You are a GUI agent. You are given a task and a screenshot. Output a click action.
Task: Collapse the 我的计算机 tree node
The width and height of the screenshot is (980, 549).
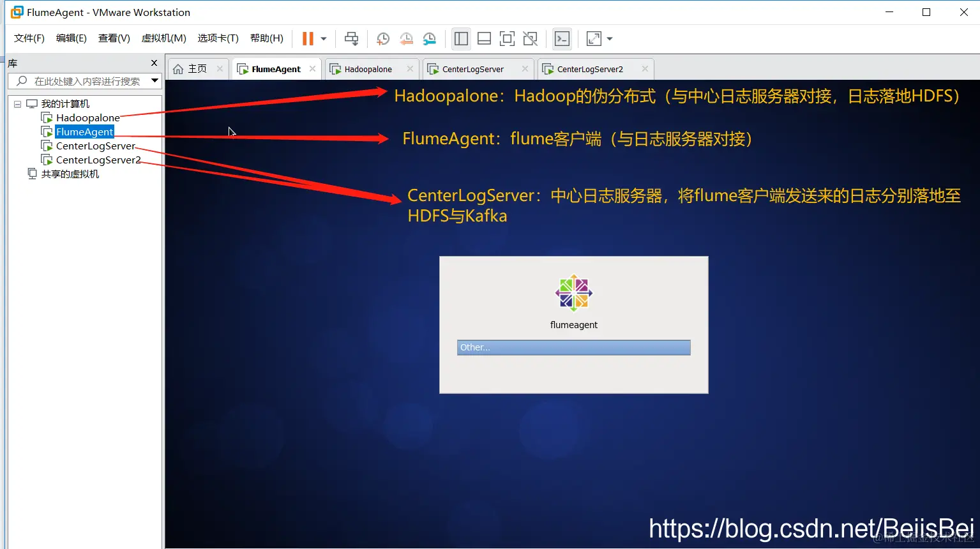(17, 104)
